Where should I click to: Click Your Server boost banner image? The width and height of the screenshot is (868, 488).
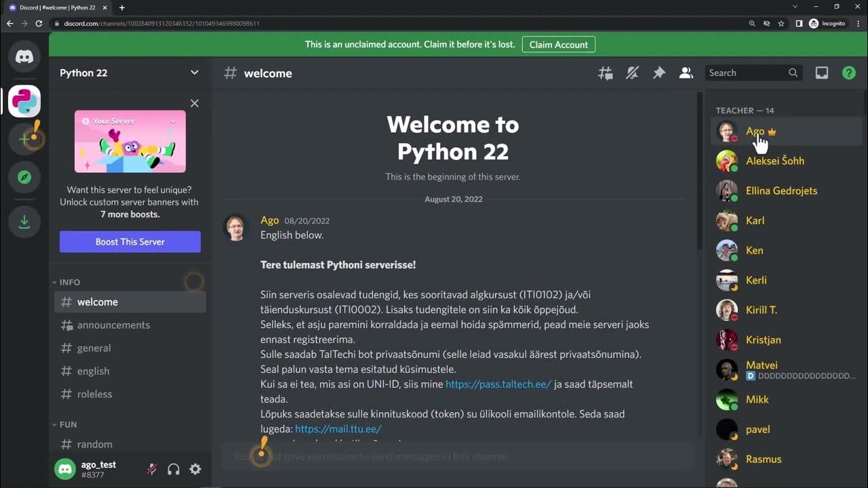pos(130,141)
